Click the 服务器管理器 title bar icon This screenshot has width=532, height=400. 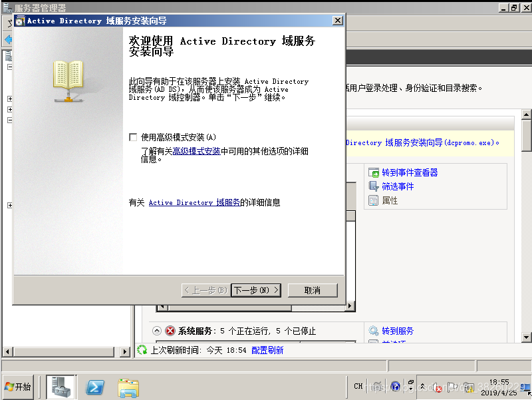7,7
